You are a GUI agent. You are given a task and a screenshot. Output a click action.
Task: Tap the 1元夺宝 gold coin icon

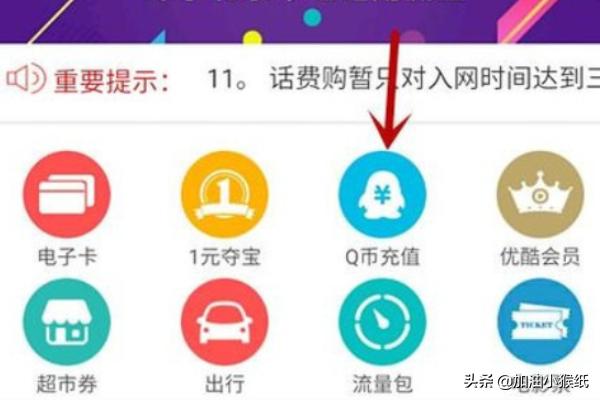225,194
